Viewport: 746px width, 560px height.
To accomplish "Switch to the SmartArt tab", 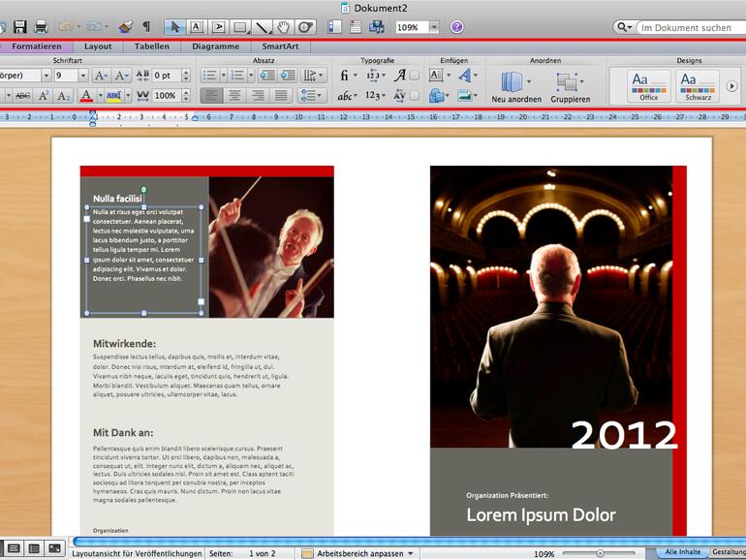I will point(280,47).
